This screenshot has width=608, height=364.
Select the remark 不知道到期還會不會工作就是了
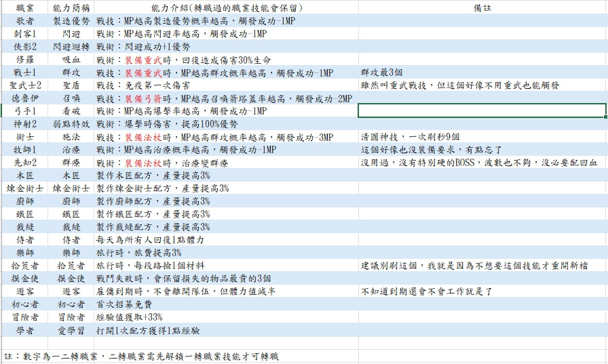pos(482,291)
